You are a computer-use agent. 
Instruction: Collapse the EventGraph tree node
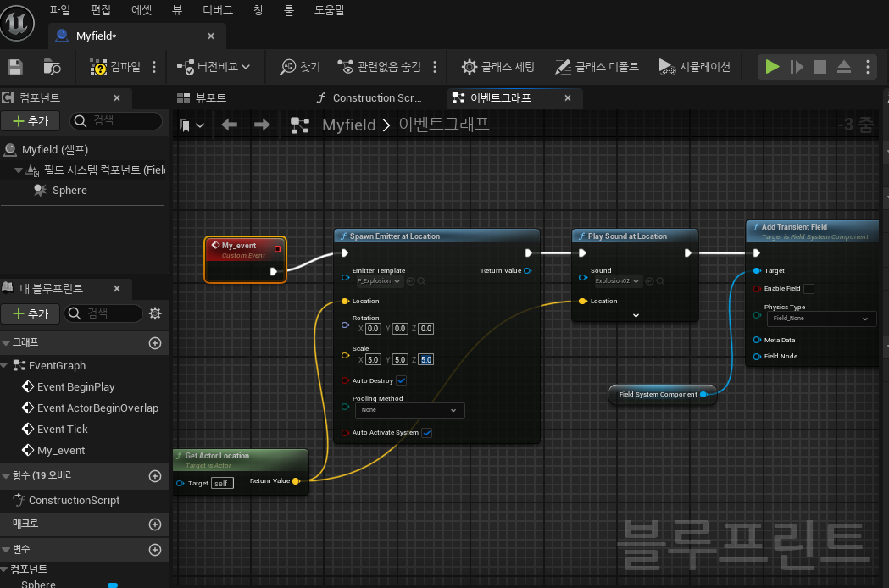tap(5, 366)
